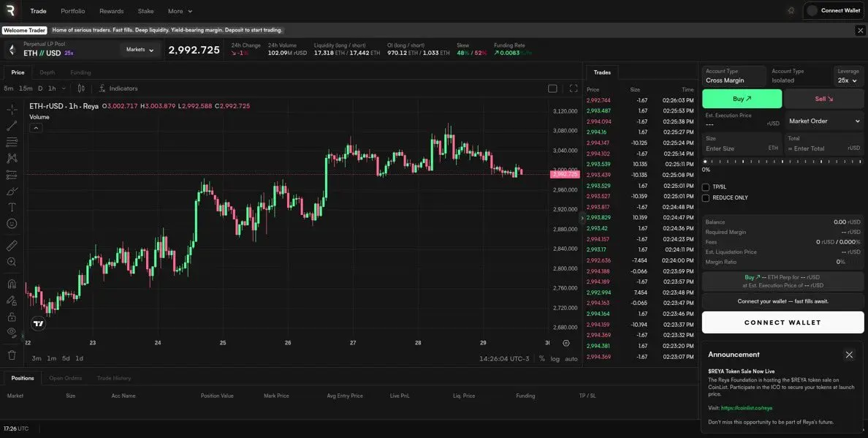The width and height of the screenshot is (868, 438).
Task: Open the Market Order type dropdown
Action: 824,121
